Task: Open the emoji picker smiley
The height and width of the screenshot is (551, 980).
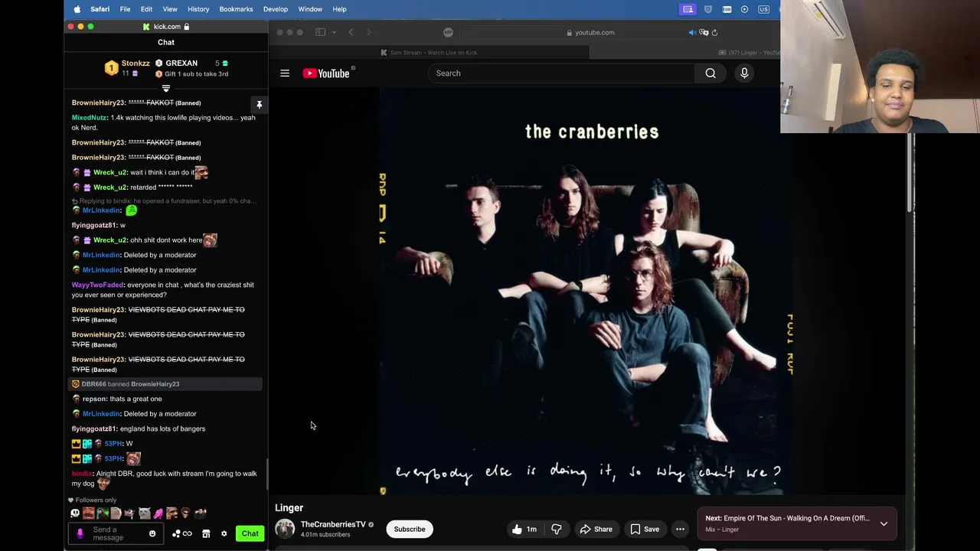Action: (152, 533)
